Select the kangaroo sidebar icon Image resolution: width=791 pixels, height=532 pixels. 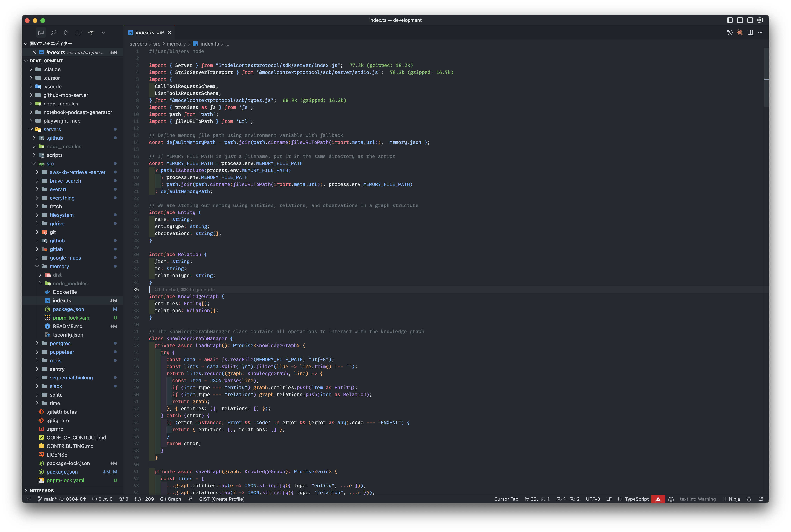tap(91, 32)
